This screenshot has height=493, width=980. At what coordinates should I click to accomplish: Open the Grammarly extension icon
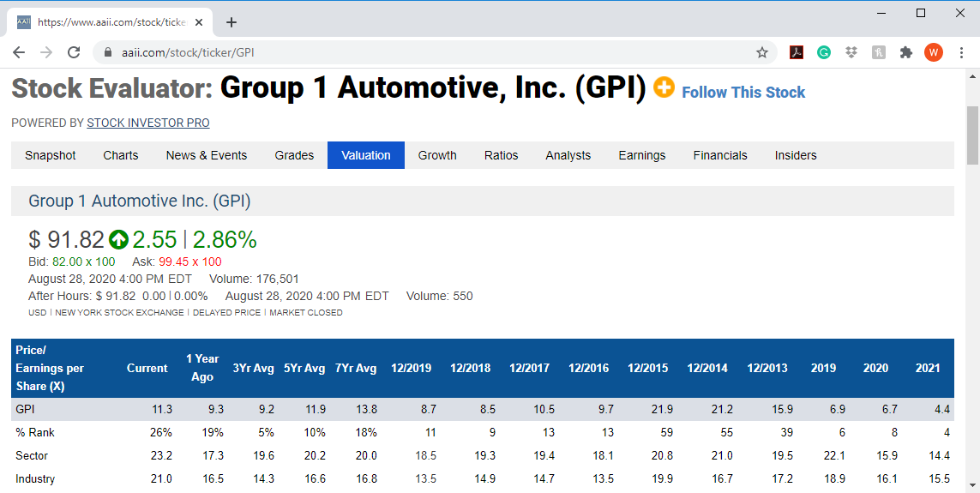tap(824, 52)
